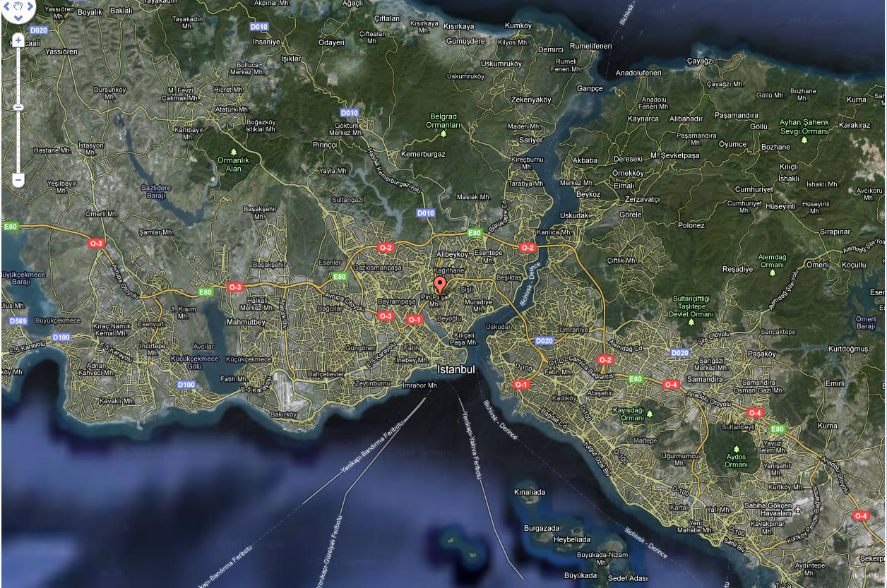Viewport: 887px width, 588px height.
Task: Click the hand icon in the pan control
Action: (18, 4)
